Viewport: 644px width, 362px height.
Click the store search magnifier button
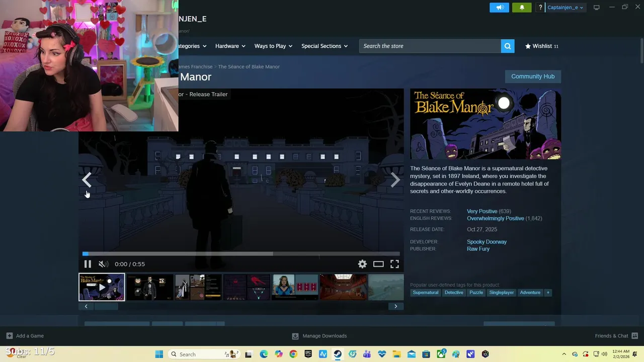(508, 46)
